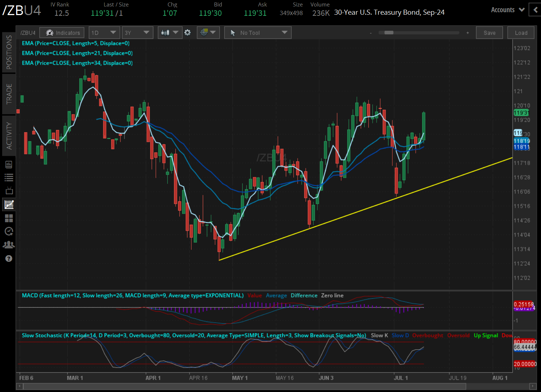The image size is (541, 392).
Task: Open the No Tool drawing selector
Action: click(258, 33)
